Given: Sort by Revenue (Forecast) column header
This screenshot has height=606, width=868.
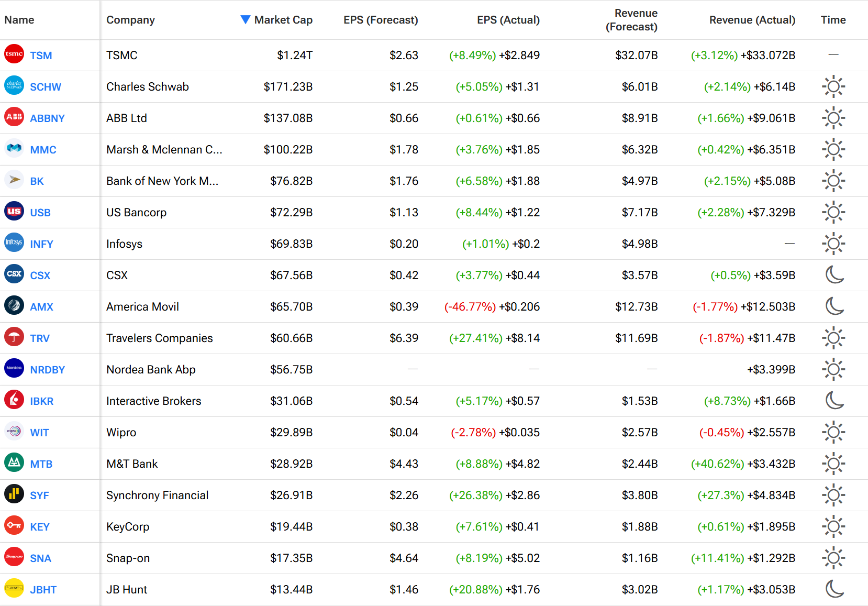Looking at the screenshot, I should pos(631,20).
